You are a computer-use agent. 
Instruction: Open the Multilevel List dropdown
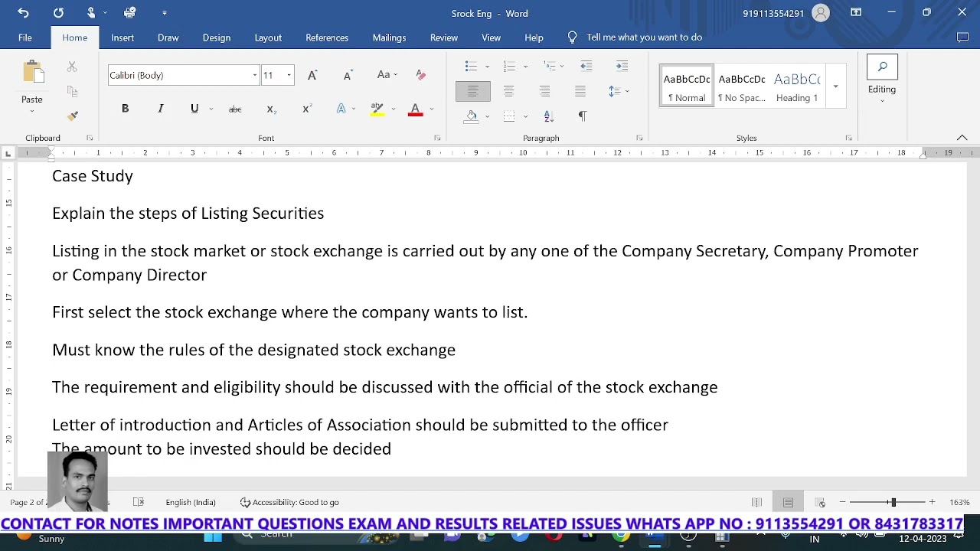coord(553,67)
